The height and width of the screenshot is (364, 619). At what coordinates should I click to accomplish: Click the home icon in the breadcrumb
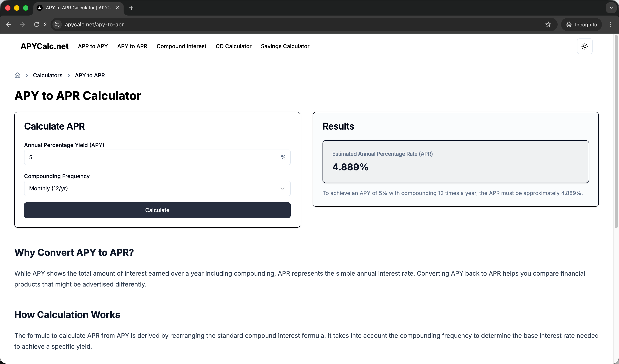(17, 75)
